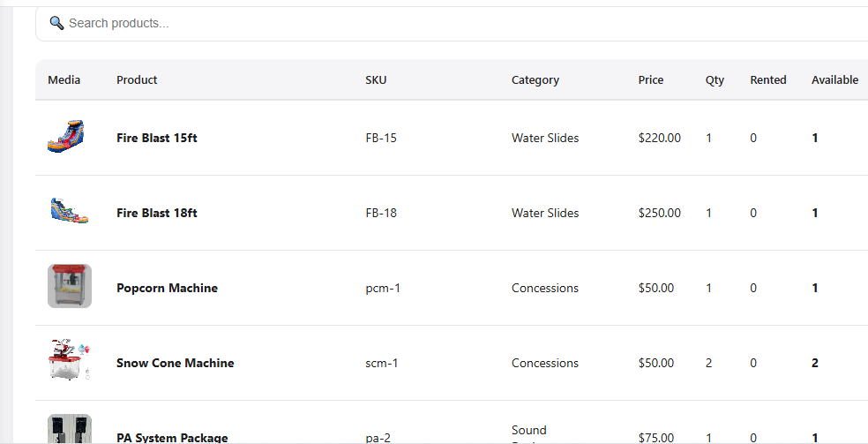The height and width of the screenshot is (444, 868).
Task: Select the Snow Cone Machine thumbnail
Action: (x=70, y=360)
